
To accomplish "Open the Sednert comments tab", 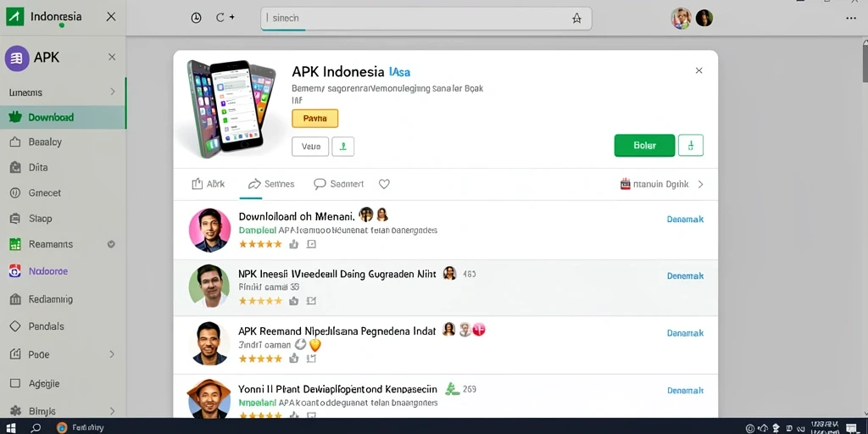I will click(x=339, y=184).
